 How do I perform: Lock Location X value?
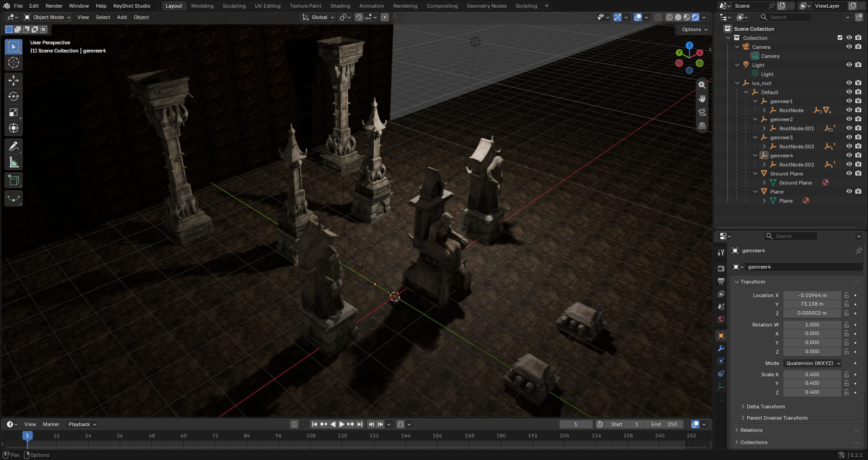(x=846, y=295)
